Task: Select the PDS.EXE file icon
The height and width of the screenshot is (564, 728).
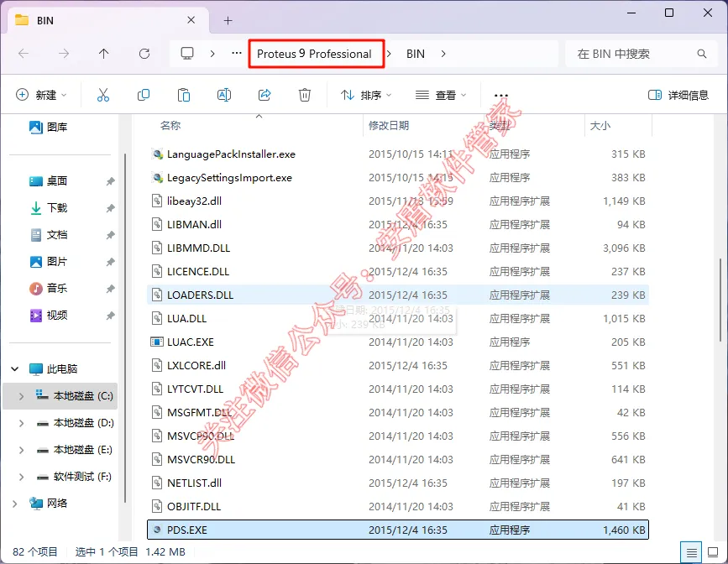Action: [x=157, y=530]
